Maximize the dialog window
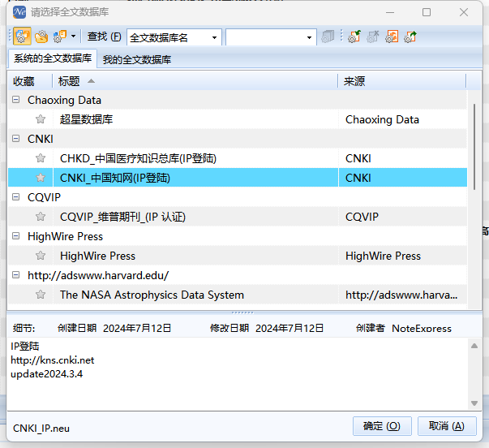The height and width of the screenshot is (448, 489). (x=427, y=12)
